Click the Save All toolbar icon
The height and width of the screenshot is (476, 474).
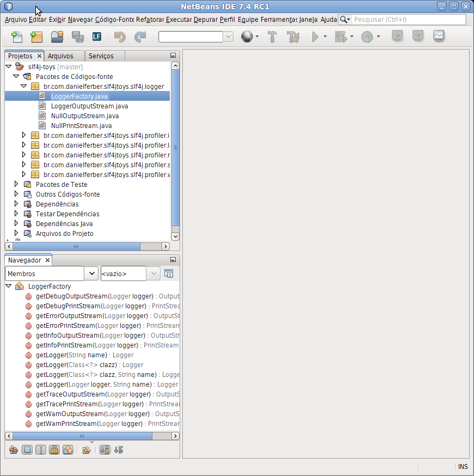78,36
